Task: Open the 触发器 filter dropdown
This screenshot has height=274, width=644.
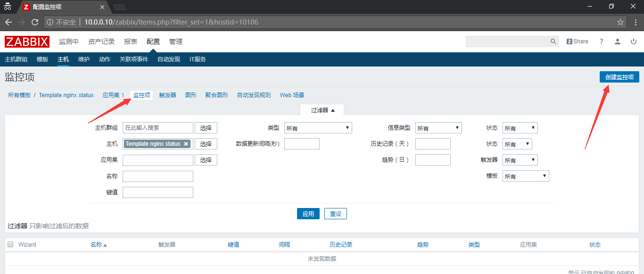Action: click(520, 160)
